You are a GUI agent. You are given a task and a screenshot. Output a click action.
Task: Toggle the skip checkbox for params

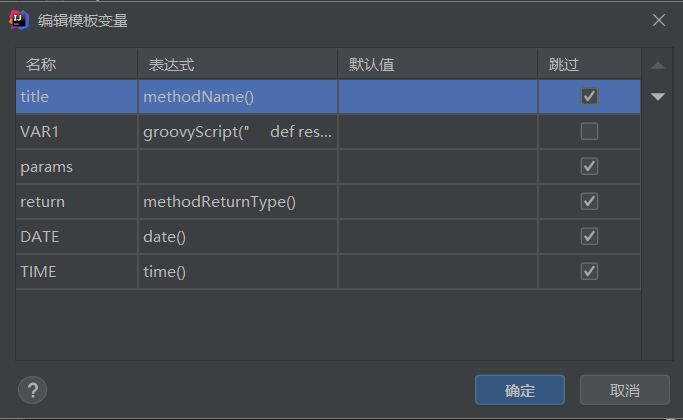point(589,167)
